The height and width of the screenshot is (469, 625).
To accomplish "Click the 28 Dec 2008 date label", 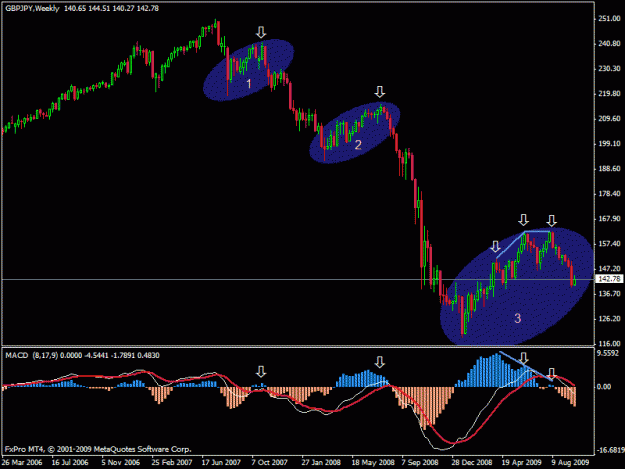I will [x=472, y=463].
